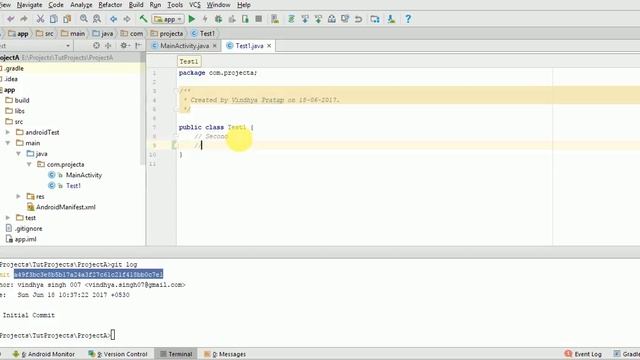Run the app with green play button
This screenshot has width=640, height=360.
click(191, 19)
